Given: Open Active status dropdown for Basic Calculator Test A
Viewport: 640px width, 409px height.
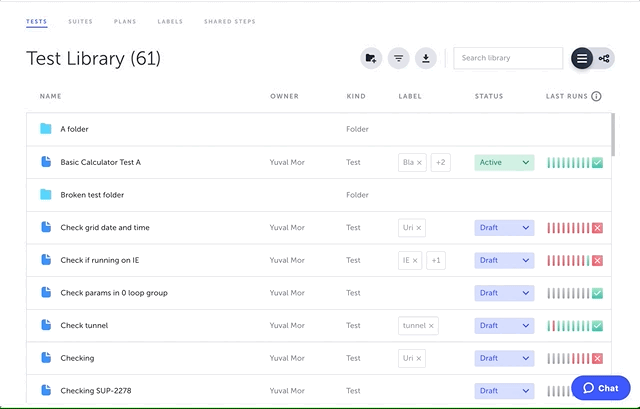Looking at the screenshot, I should 504,162.
